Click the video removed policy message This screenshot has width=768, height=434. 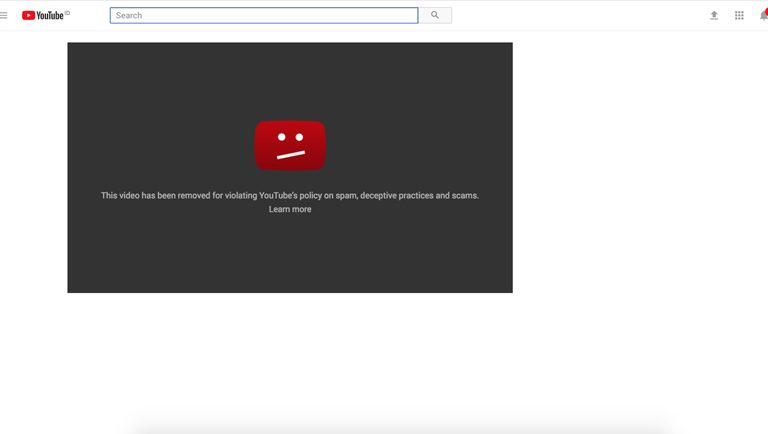pyautogui.click(x=290, y=195)
